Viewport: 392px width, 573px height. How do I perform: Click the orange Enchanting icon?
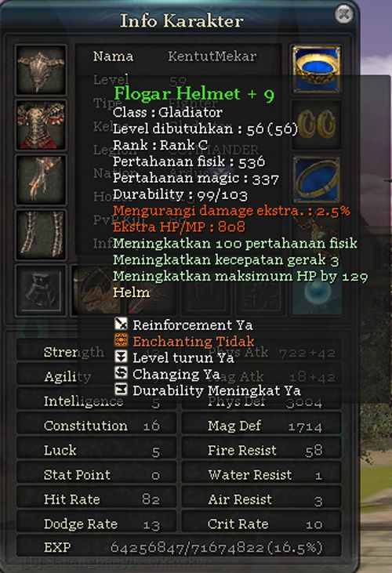(121, 340)
